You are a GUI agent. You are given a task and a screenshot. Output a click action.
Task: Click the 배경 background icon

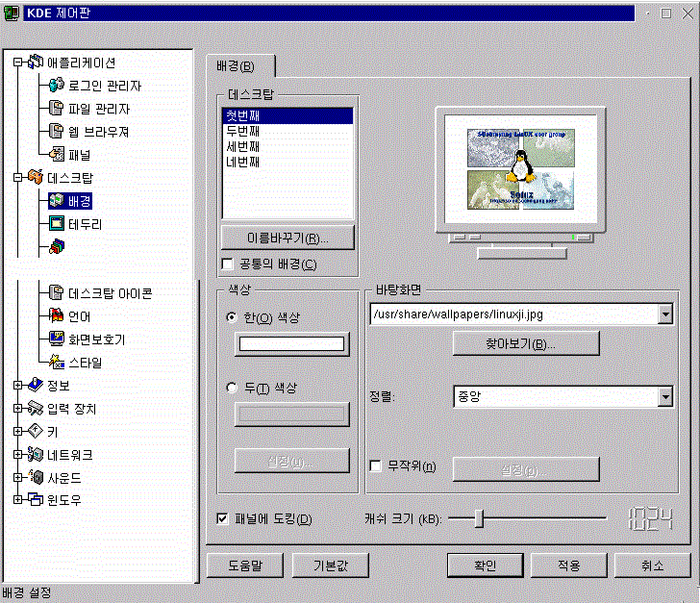click(x=56, y=201)
